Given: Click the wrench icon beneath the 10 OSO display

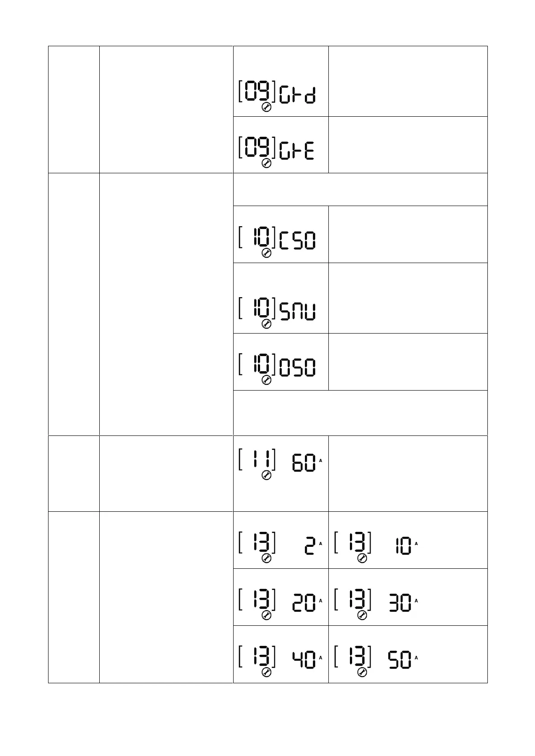Looking at the screenshot, I should coord(266,381).
